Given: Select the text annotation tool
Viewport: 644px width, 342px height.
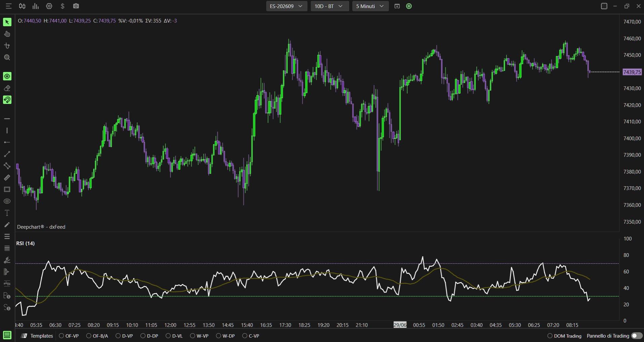Looking at the screenshot, I should (7, 213).
